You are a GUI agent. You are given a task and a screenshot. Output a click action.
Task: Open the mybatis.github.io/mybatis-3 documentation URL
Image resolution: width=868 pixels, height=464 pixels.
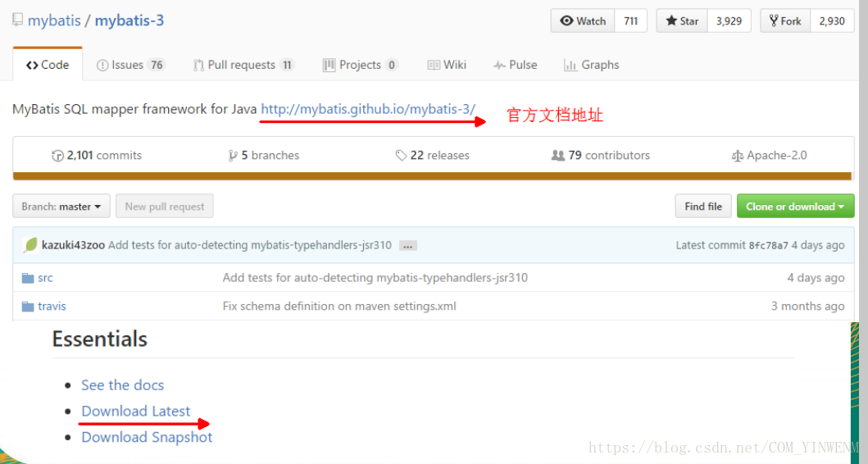(368, 109)
